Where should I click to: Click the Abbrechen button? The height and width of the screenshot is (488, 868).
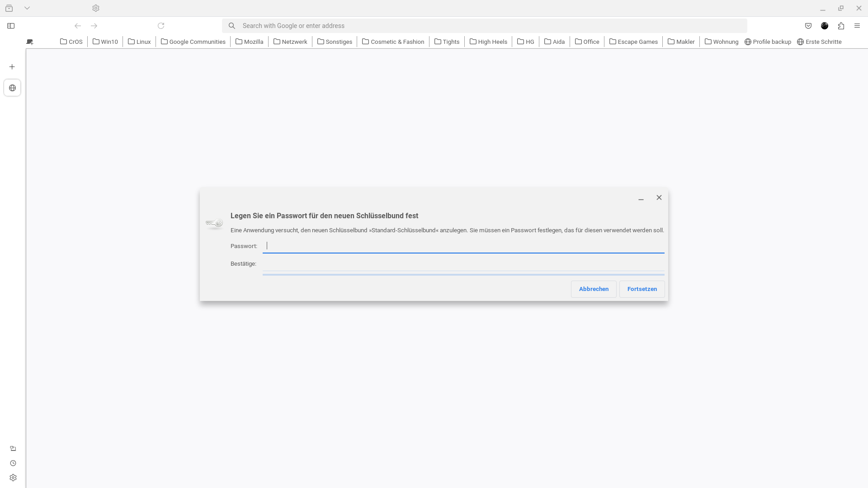click(x=594, y=289)
